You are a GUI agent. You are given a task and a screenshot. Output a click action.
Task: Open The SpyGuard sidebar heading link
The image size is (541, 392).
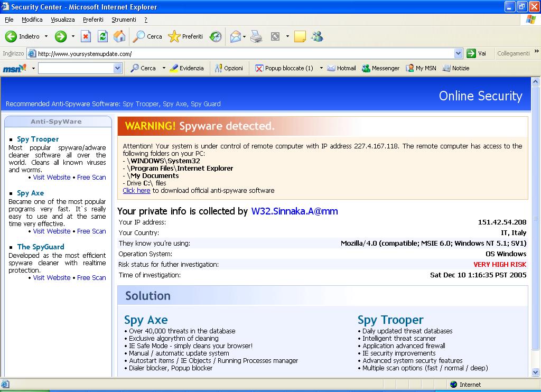point(41,247)
